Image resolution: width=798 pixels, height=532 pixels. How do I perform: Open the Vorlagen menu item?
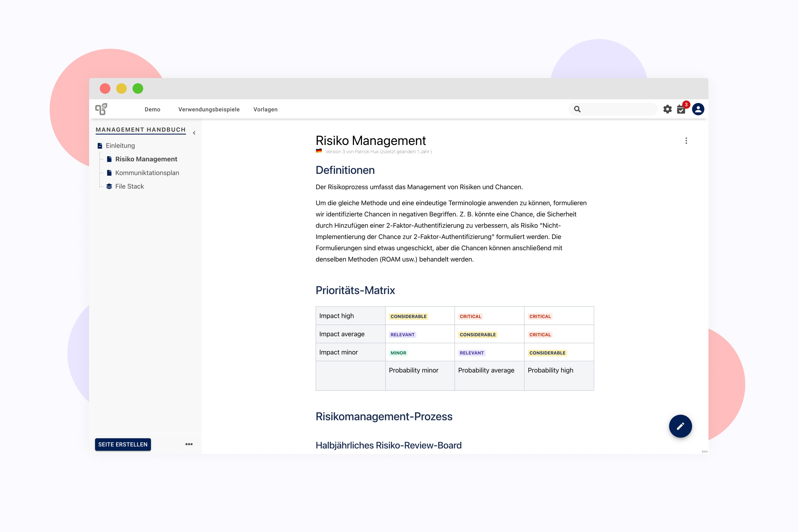[x=265, y=109]
